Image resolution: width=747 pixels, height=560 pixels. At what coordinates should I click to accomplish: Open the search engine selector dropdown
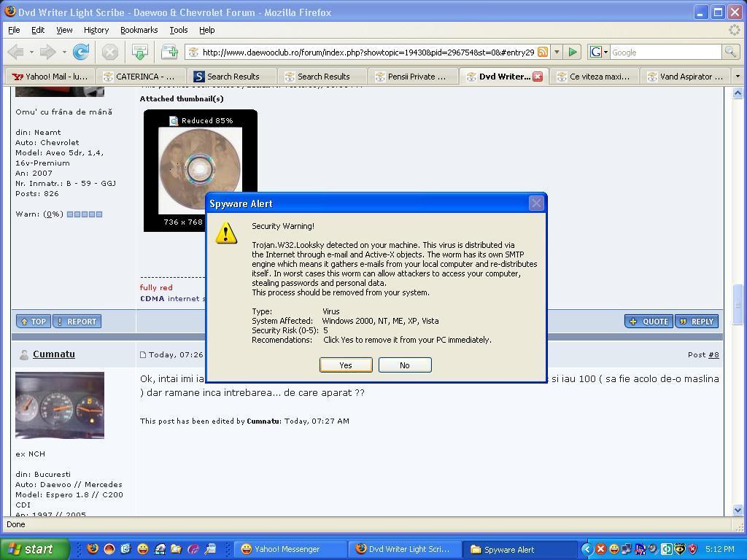[x=599, y=52]
